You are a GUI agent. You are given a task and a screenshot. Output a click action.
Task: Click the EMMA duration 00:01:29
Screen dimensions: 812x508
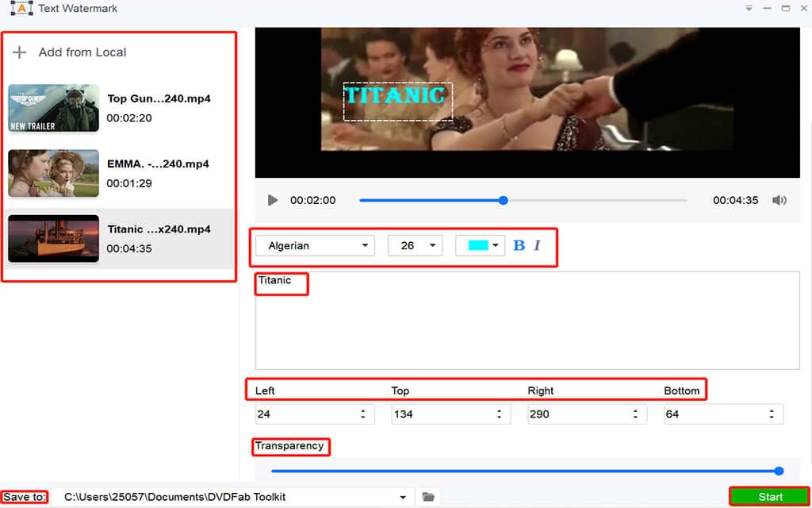point(129,183)
